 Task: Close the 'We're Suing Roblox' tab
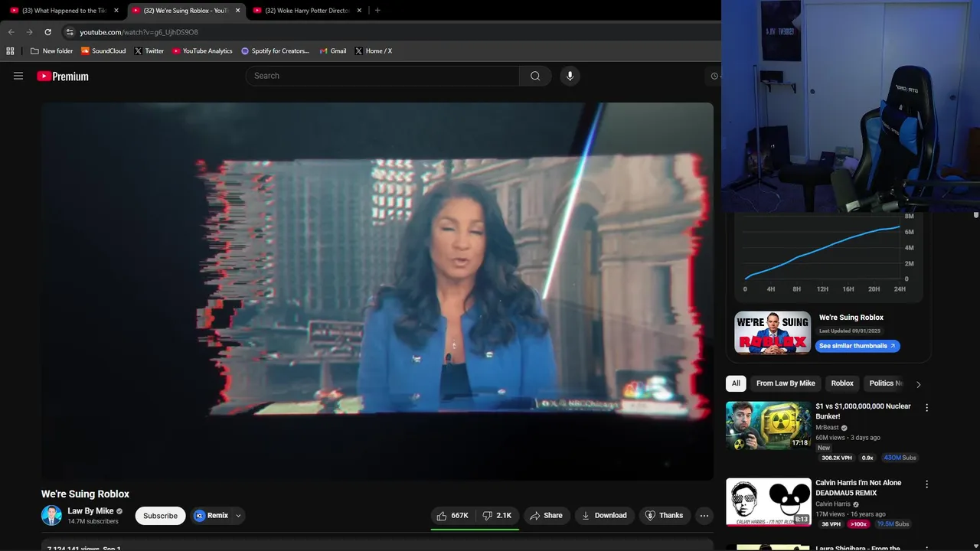pyautogui.click(x=238, y=11)
